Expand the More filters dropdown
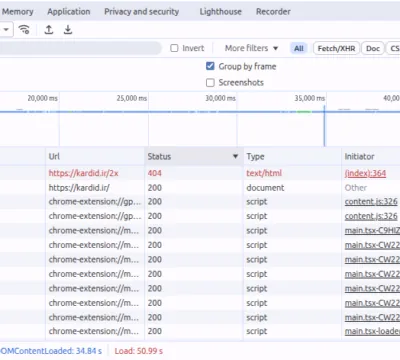The height and width of the screenshot is (360, 400). point(251,48)
